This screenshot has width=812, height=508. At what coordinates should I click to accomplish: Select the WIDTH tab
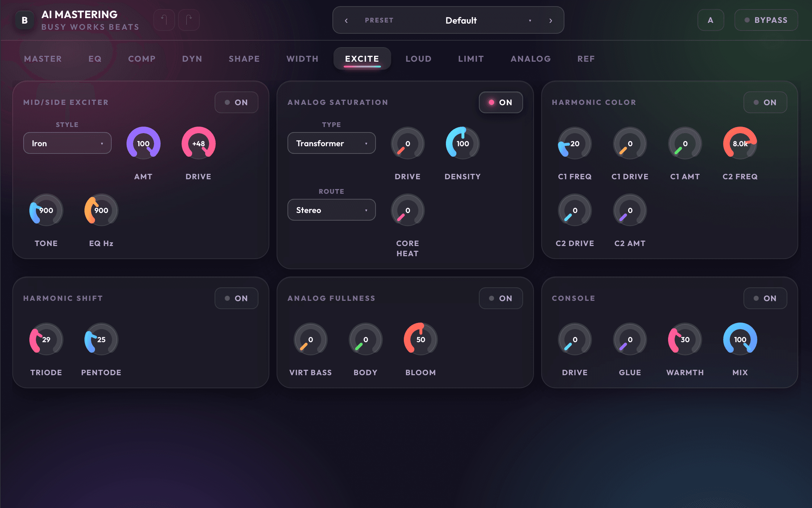pos(302,59)
